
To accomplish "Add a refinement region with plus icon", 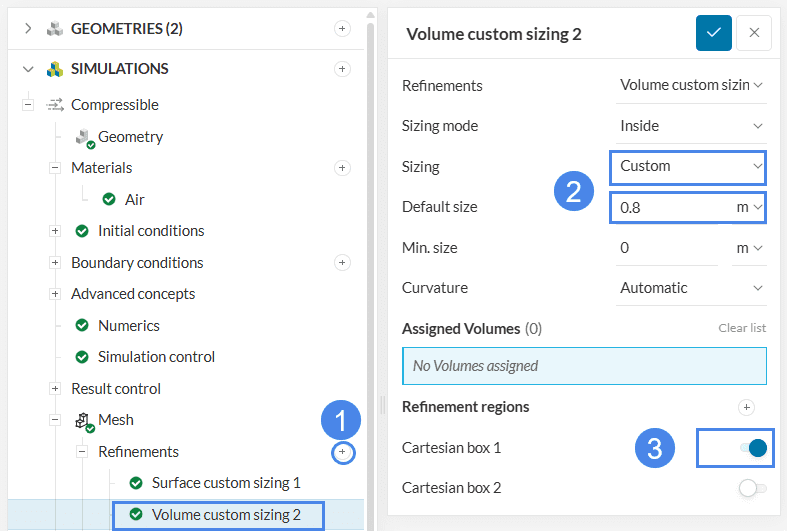I will point(745,407).
